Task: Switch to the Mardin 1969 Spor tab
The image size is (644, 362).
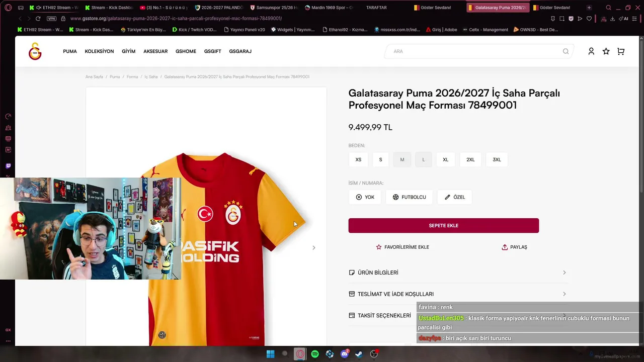Action: click(329, 8)
